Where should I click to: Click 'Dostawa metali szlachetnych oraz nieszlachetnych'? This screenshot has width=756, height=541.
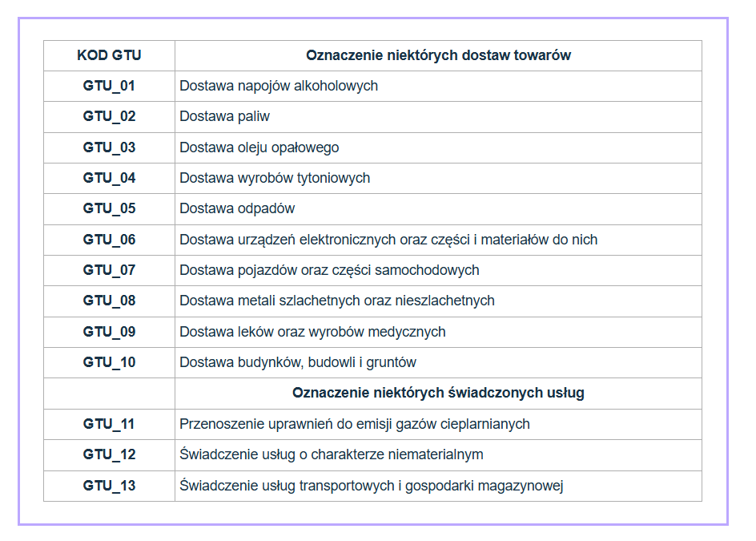click(x=337, y=301)
